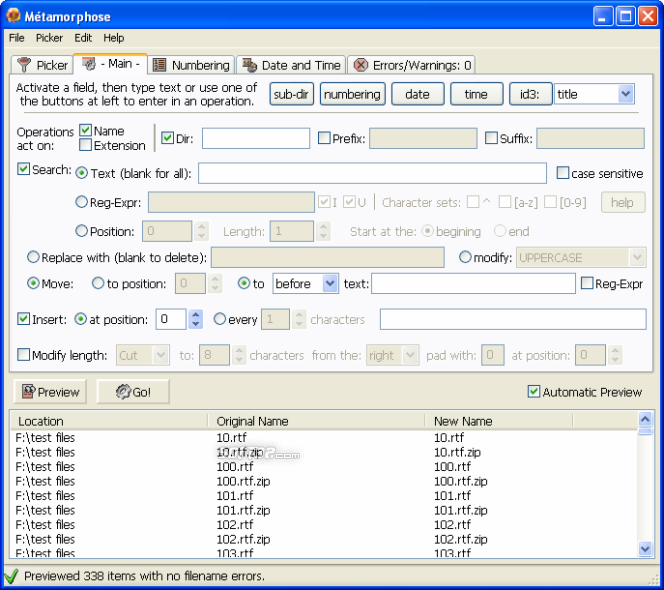Click the Numbering tab list icon
Image resolution: width=664 pixels, height=590 pixels.
click(x=159, y=65)
